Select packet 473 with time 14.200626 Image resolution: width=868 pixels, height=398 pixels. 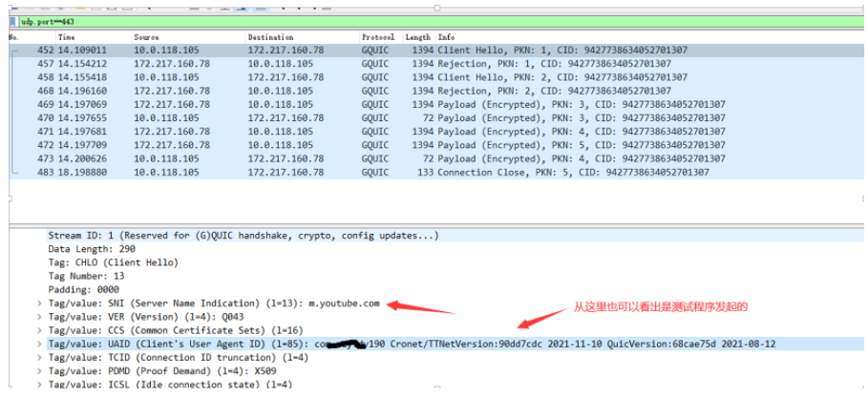(x=436, y=158)
